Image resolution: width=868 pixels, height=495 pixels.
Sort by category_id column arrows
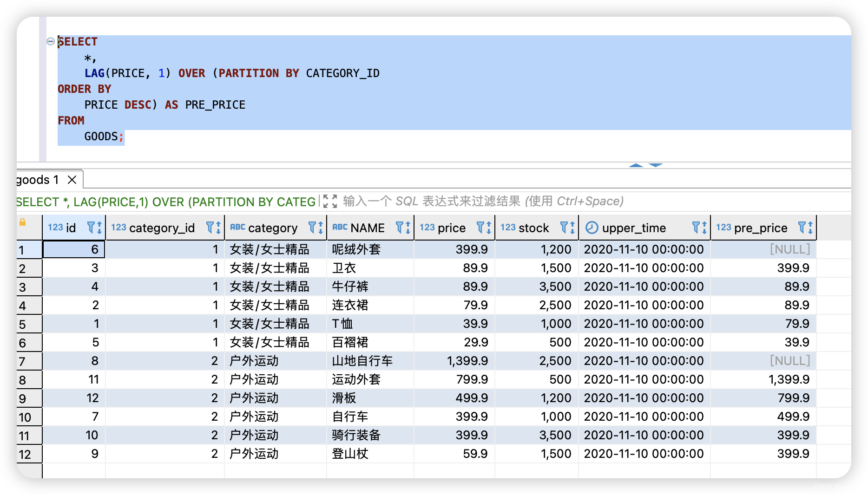tap(218, 228)
